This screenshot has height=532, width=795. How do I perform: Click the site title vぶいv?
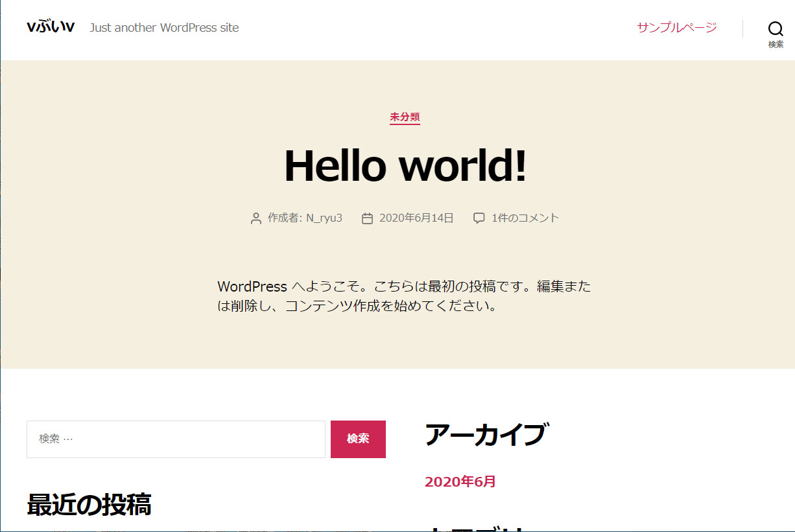pos(51,27)
